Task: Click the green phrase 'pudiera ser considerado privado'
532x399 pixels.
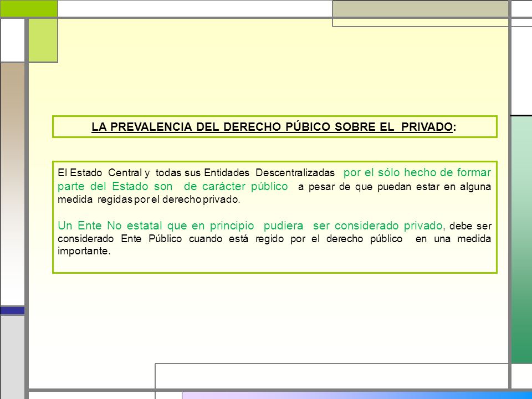Action: 353,226
